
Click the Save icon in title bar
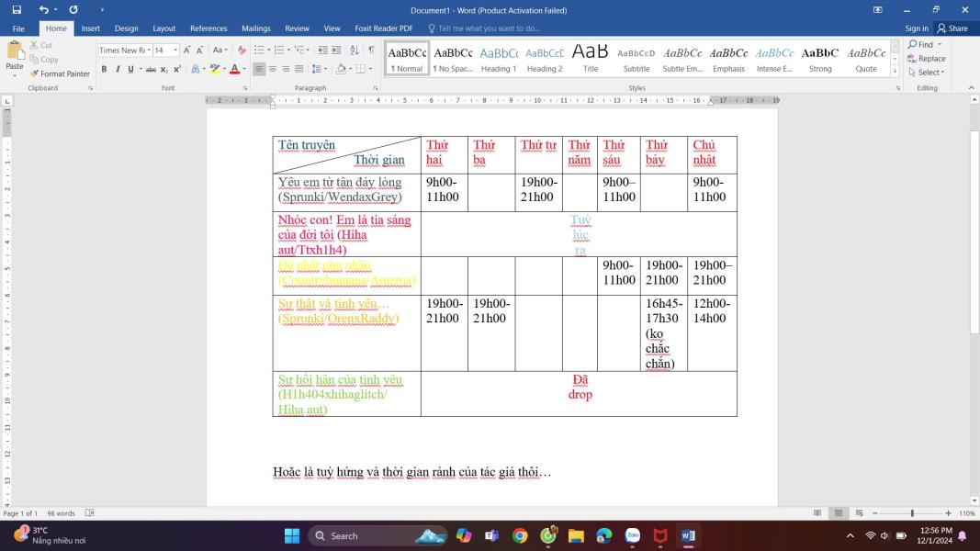click(x=17, y=10)
